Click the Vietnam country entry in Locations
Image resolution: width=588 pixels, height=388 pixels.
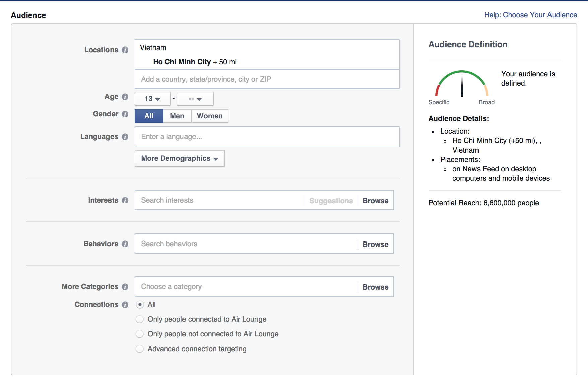[x=153, y=48]
